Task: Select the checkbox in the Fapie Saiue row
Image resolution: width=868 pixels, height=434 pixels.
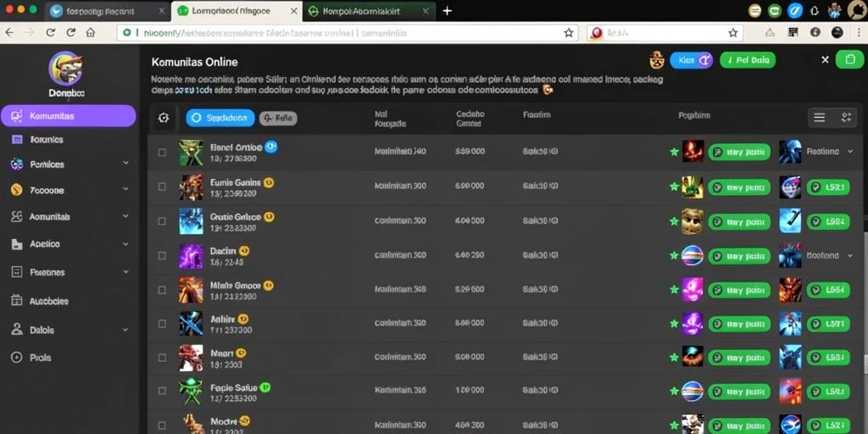Action: click(x=162, y=391)
